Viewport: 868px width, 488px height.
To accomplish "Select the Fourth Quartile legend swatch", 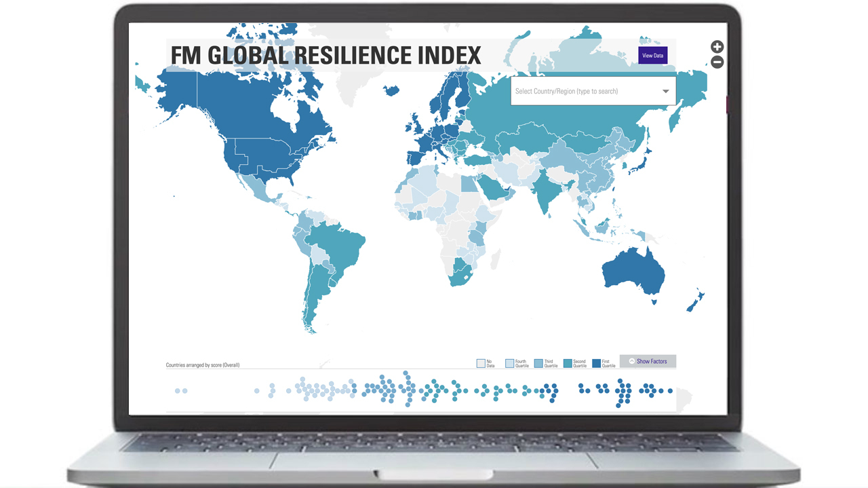I will click(x=509, y=363).
